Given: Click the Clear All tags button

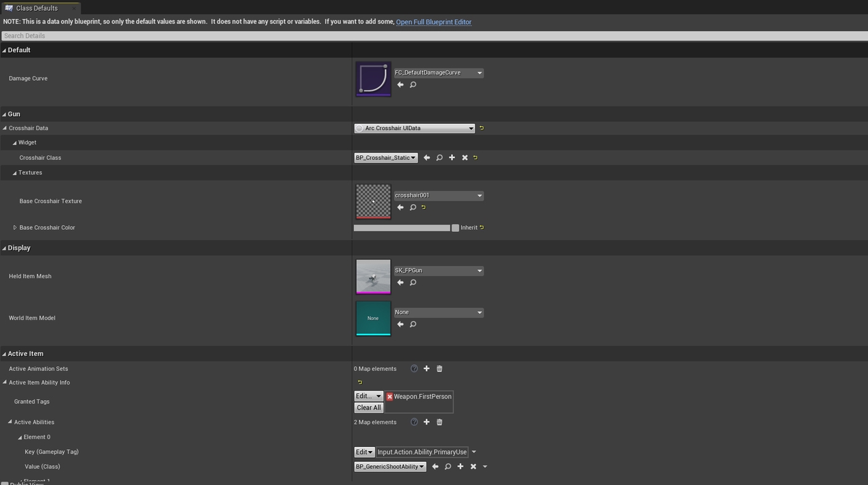Looking at the screenshot, I should pos(369,408).
